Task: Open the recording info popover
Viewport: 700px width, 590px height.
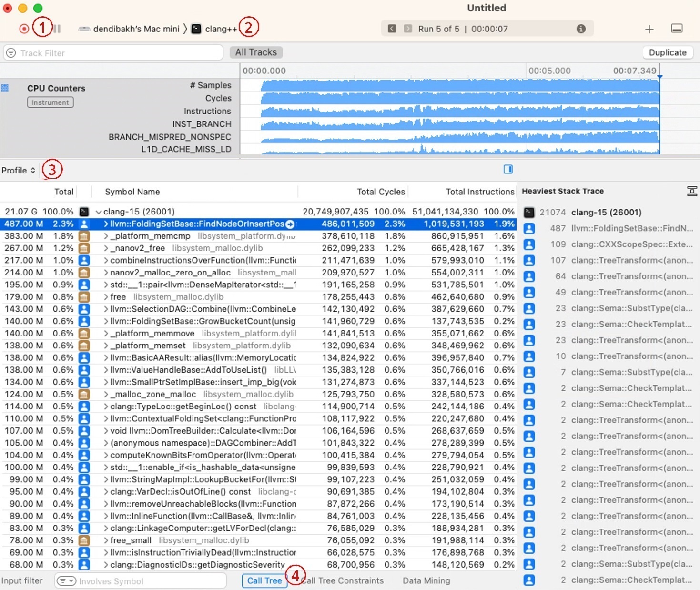Action: [x=582, y=29]
